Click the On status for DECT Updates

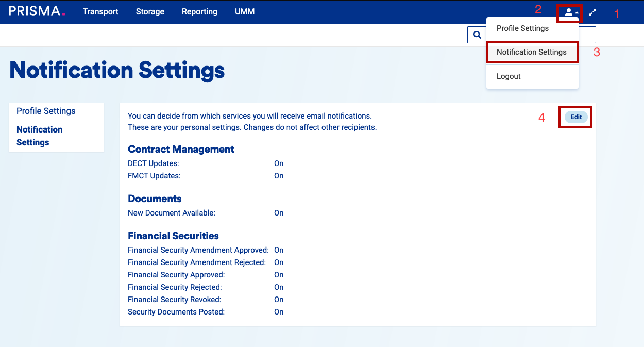pyautogui.click(x=279, y=163)
